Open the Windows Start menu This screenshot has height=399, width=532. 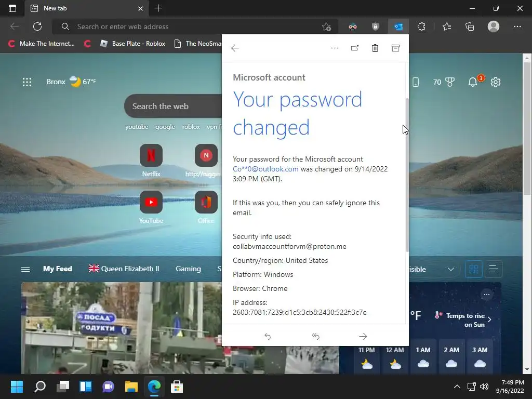(x=17, y=387)
